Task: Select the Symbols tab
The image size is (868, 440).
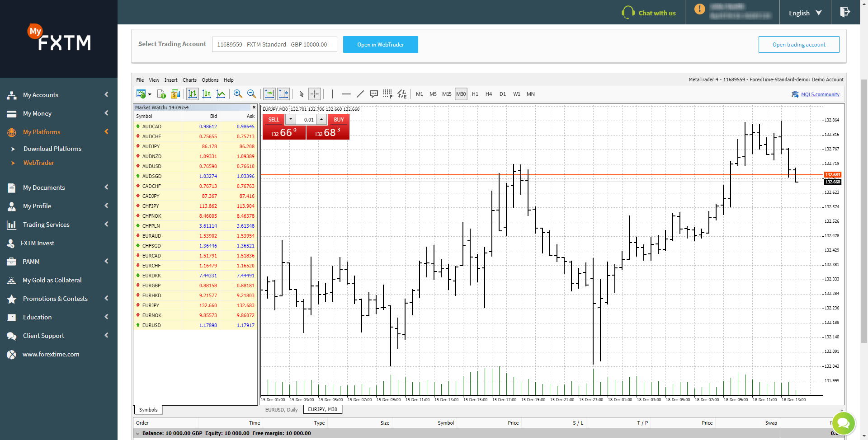Action: click(148, 410)
